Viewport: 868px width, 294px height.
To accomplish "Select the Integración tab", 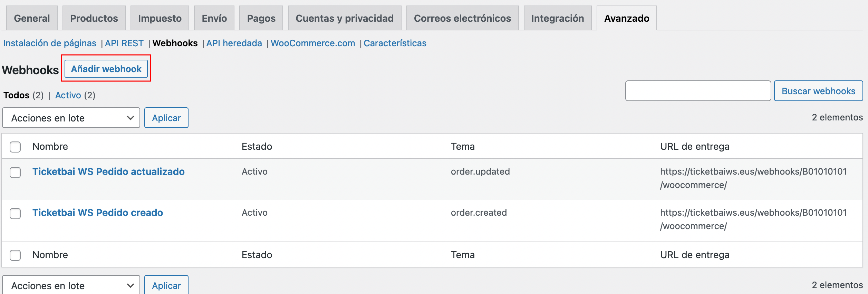I will click(557, 18).
